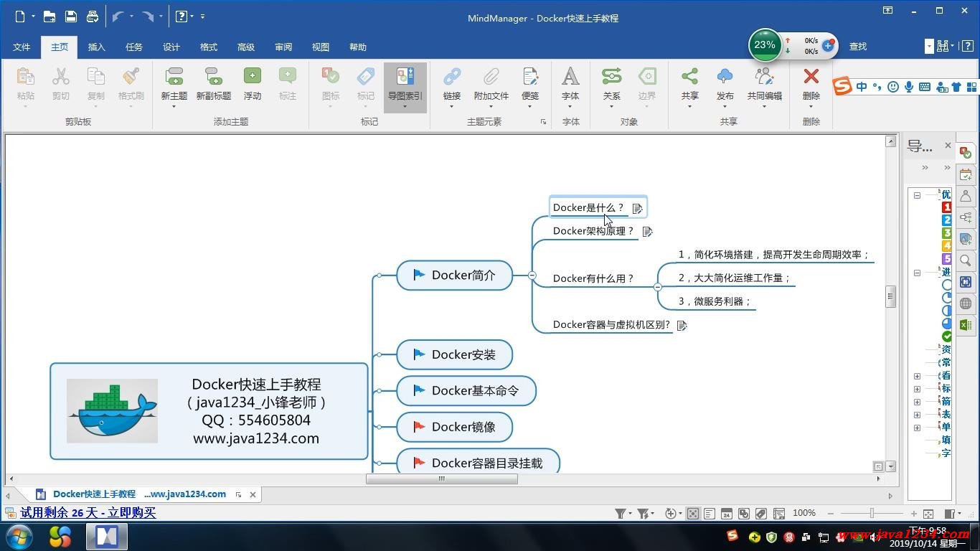The image size is (980, 551).
Task: Click the 发布 (Publish) cloud icon
Action: pos(725,76)
